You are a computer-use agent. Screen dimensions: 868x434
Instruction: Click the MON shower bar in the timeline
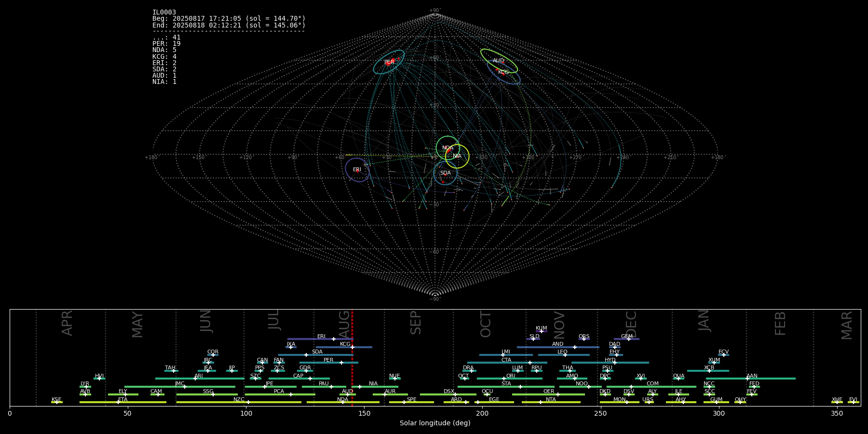pyautogui.click(x=620, y=402)
